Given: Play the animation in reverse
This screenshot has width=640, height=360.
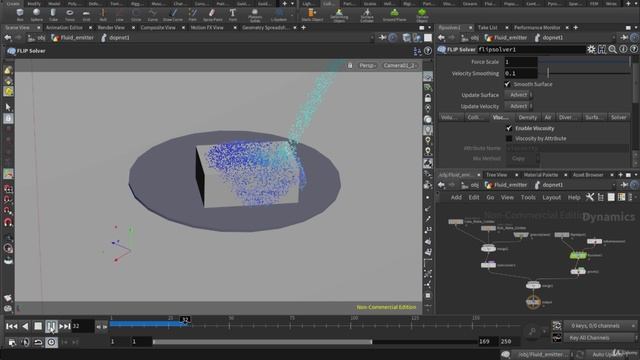Looking at the screenshot, I should [x=25, y=326].
